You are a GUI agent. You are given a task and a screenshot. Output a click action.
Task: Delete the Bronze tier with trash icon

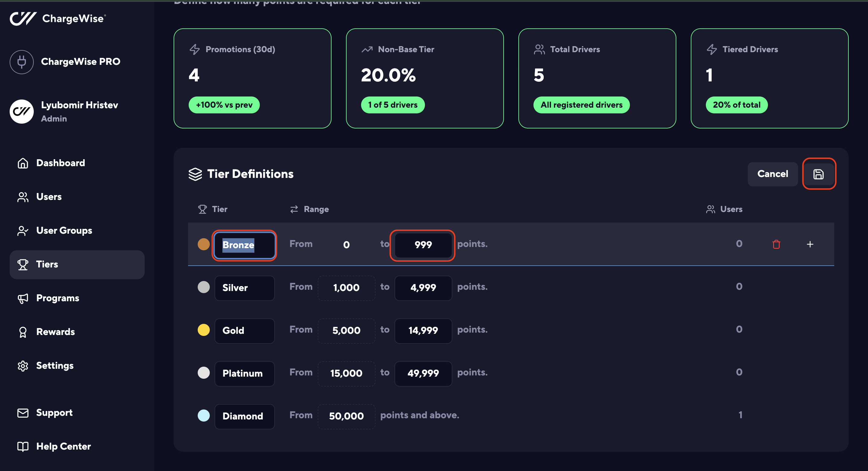tap(776, 244)
